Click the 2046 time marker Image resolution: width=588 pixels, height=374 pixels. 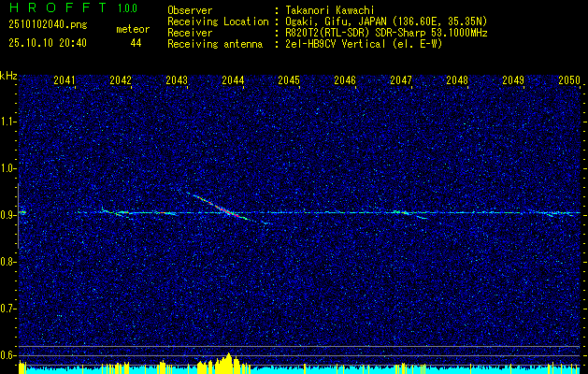point(345,80)
